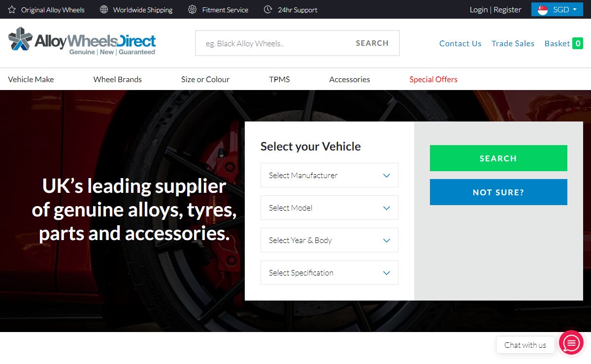
Task: Go to Special Offers in navigation
Action: [433, 79]
